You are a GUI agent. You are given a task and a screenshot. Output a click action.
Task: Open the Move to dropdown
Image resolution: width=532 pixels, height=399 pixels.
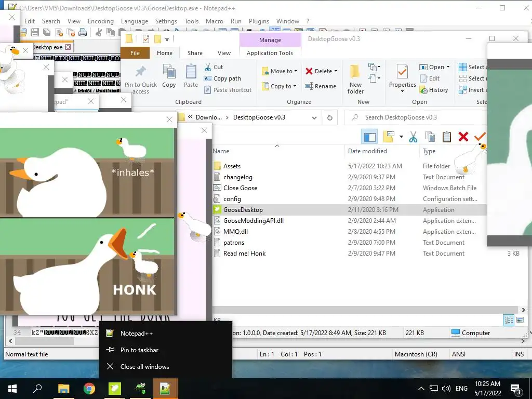coord(280,71)
